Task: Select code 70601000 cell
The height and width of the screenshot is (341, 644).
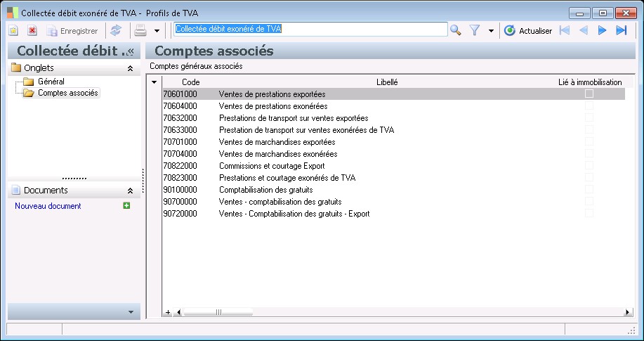Action: pyautogui.click(x=180, y=94)
